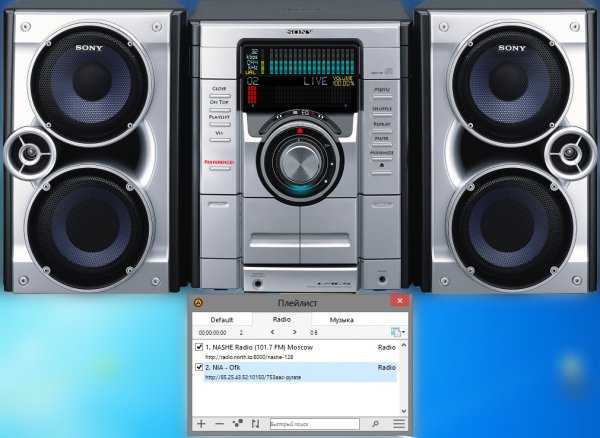Click the playlist scrollbar down arrow
The height and width of the screenshot is (438, 600).
coord(404,411)
